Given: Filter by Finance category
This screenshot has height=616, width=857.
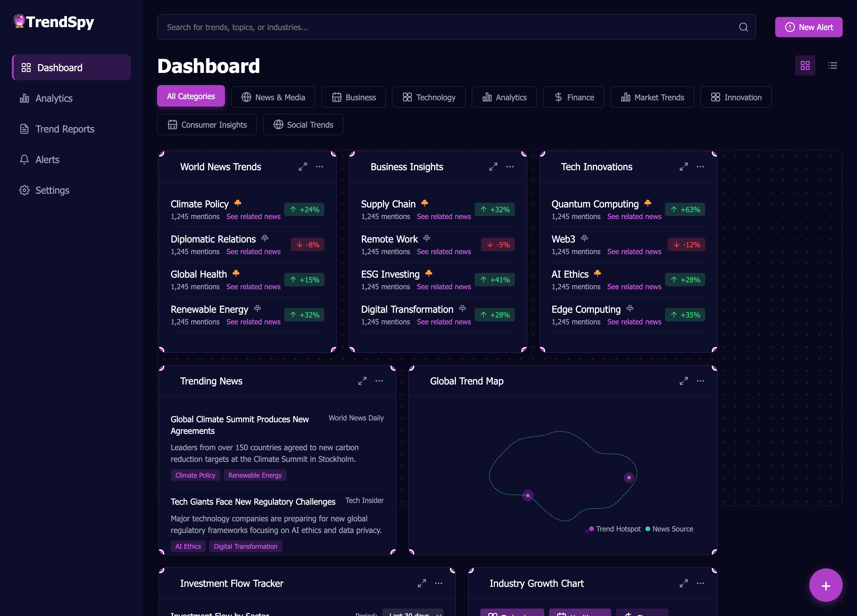Looking at the screenshot, I should [574, 97].
